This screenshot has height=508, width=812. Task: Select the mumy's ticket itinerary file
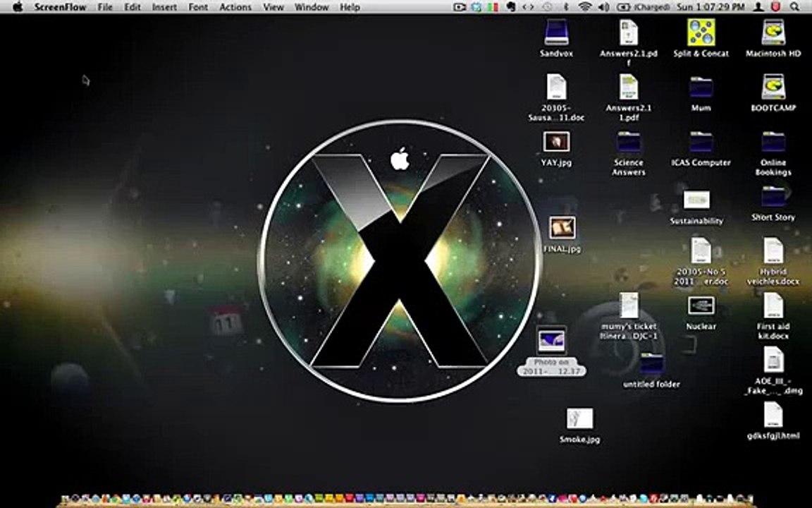(x=629, y=306)
